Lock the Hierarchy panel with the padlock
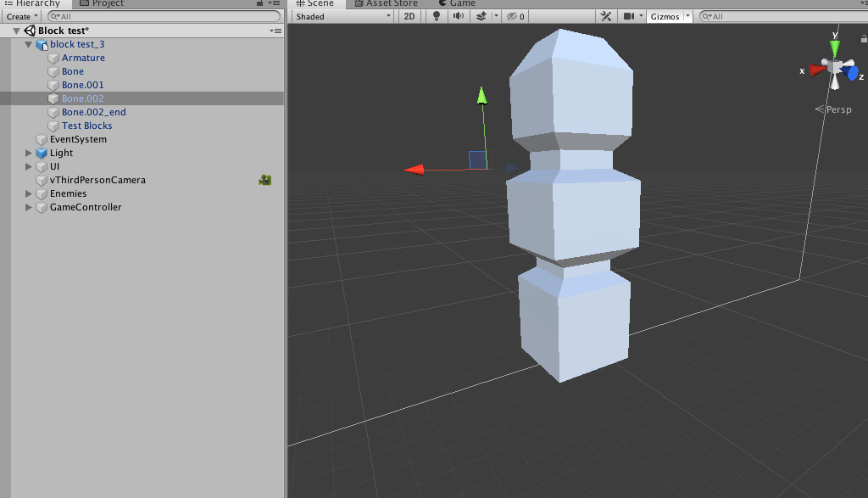 pyautogui.click(x=259, y=3)
